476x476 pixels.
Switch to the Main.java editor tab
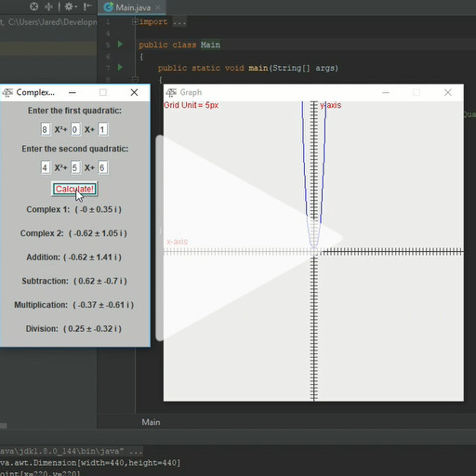coord(127,7)
